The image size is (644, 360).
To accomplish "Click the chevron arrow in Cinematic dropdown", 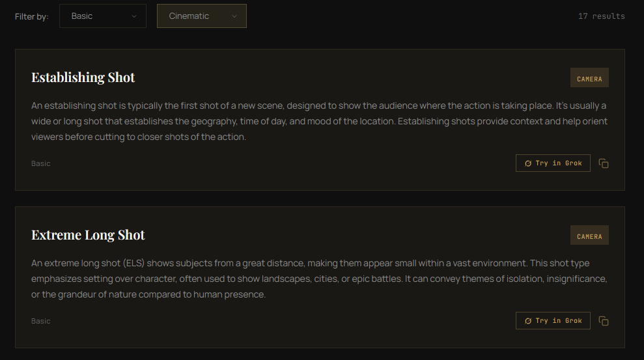I will tap(234, 16).
